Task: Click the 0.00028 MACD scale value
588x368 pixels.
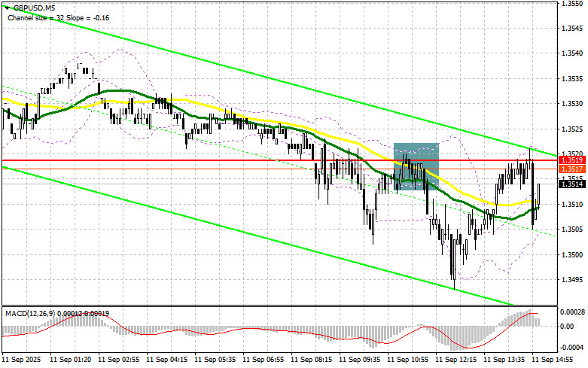Action: pyautogui.click(x=573, y=312)
